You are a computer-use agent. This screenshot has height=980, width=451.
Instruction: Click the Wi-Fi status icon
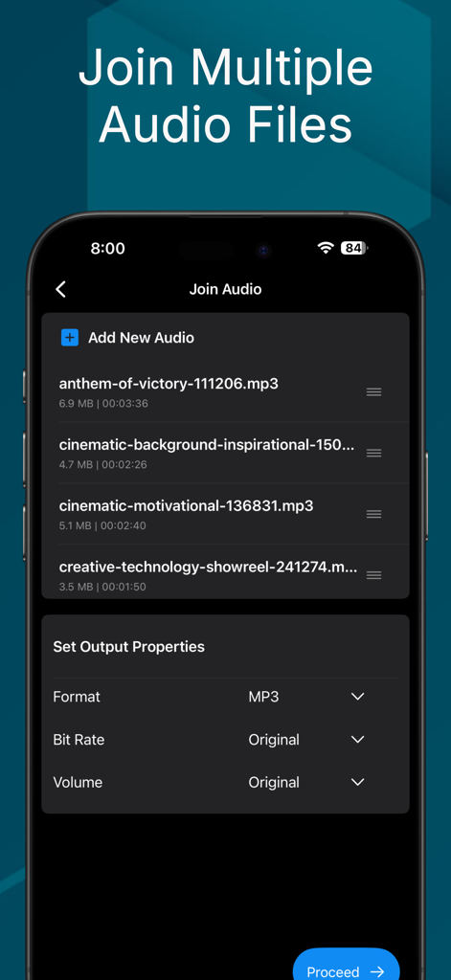pos(326,248)
